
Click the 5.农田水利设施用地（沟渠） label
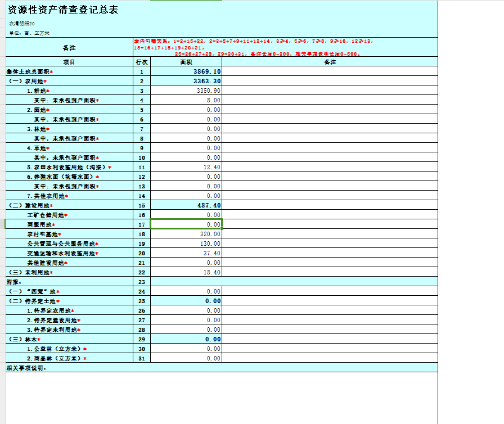pos(69,167)
